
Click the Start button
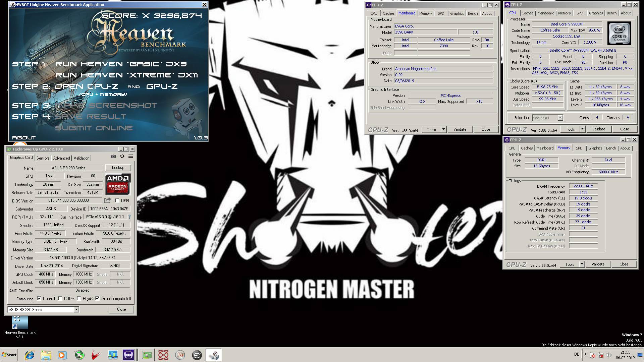(9, 355)
